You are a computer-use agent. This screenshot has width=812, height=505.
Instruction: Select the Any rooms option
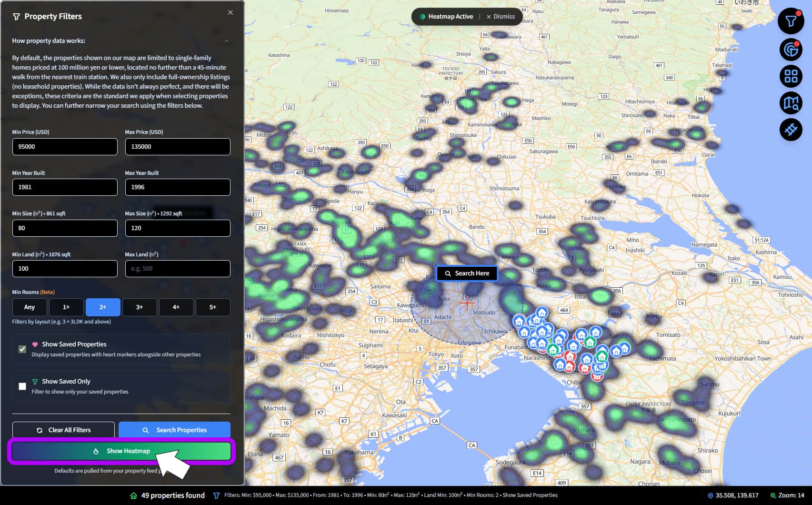(30, 307)
